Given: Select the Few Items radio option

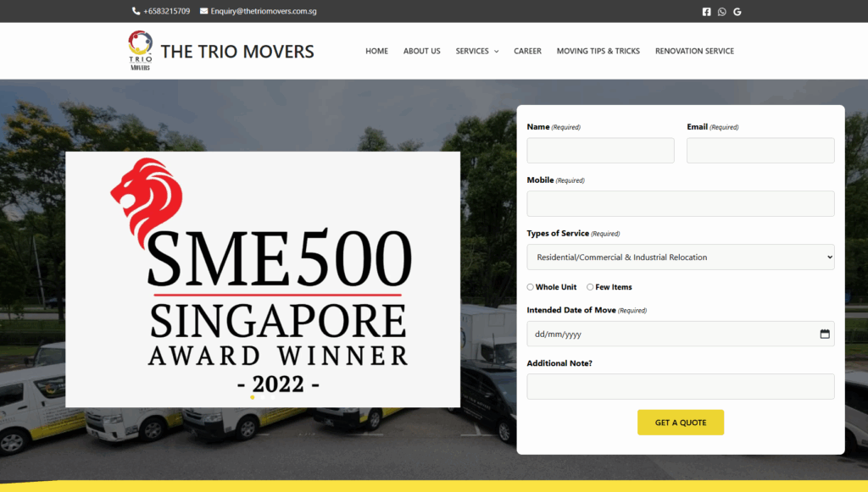Looking at the screenshot, I should (x=590, y=287).
